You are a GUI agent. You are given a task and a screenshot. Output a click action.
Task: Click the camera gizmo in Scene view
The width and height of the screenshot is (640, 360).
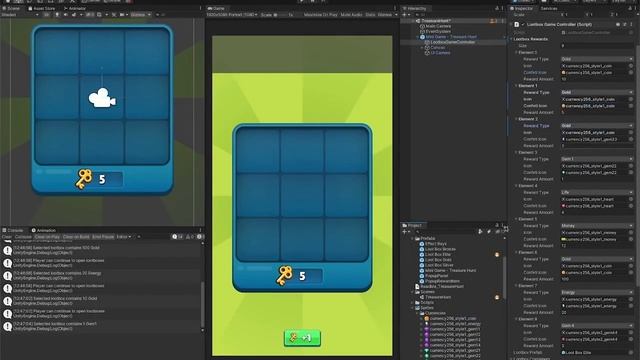coord(102,98)
